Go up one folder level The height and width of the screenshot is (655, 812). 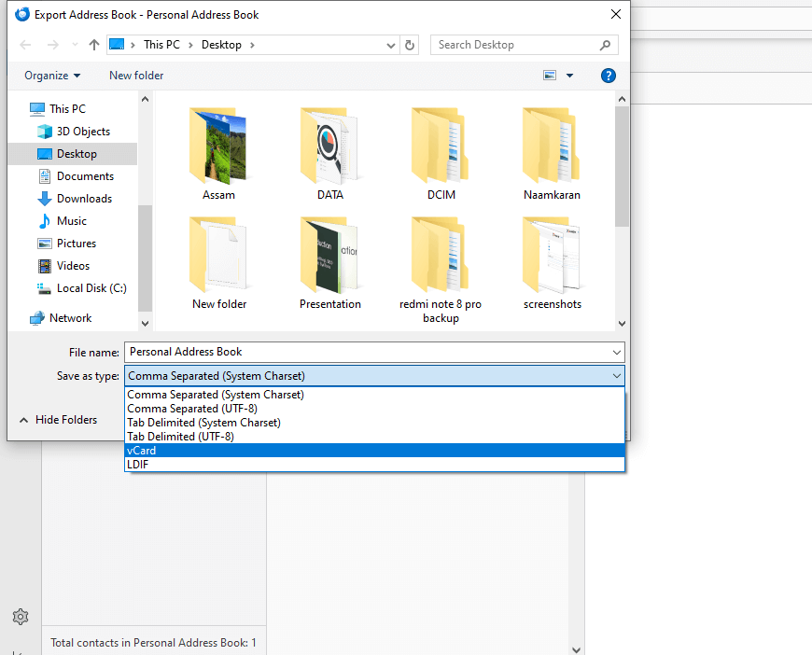[x=94, y=45]
